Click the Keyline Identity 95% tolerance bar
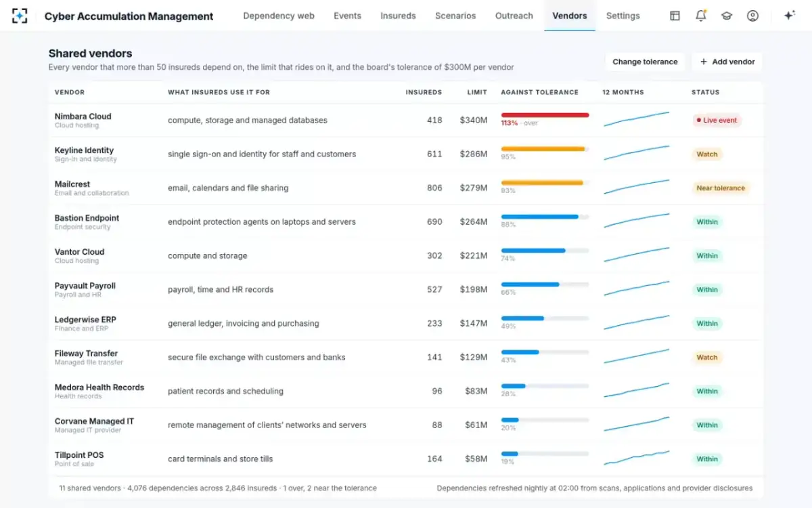 tap(545, 149)
